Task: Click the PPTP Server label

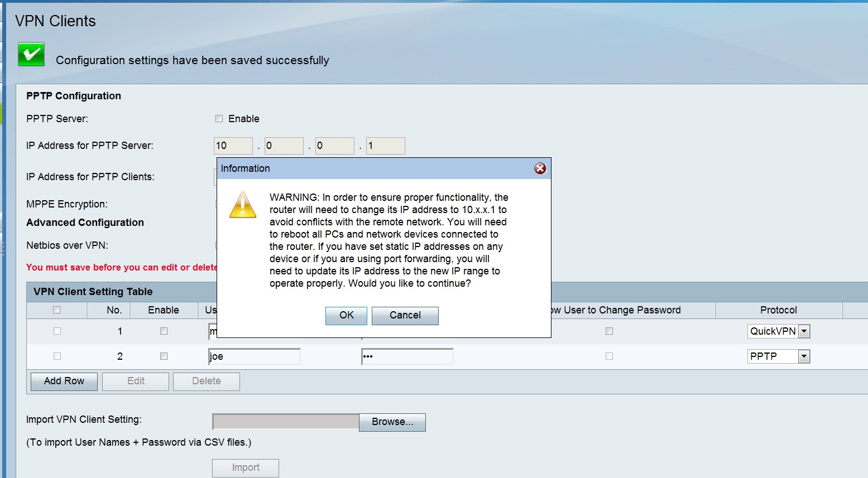Action: click(x=57, y=119)
